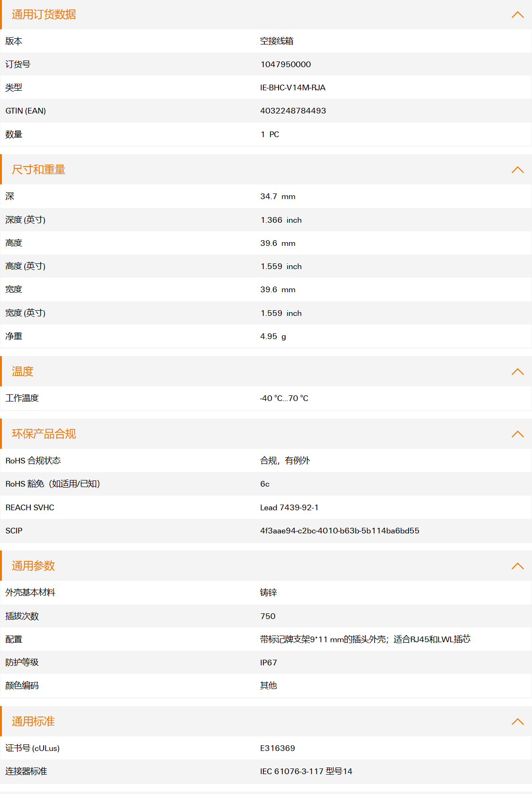Click the 插拔次数 row label
The image size is (532, 794).
click(x=22, y=616)
